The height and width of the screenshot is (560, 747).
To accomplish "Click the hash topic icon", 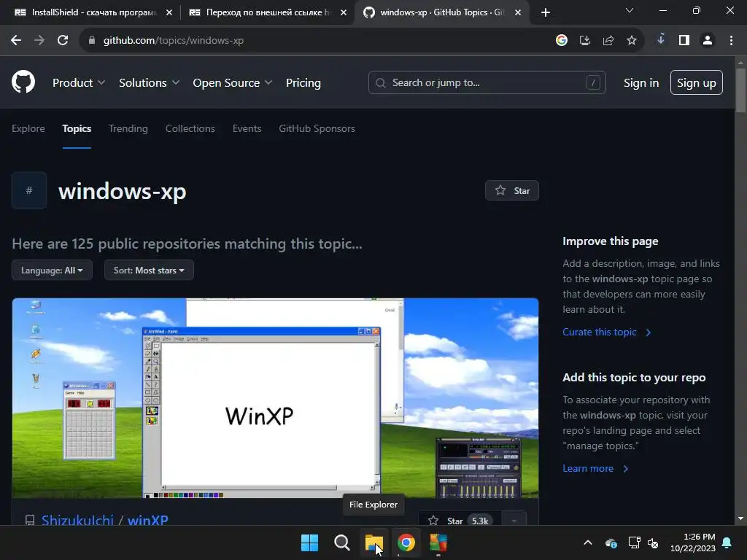I will (x=29, y=190).
